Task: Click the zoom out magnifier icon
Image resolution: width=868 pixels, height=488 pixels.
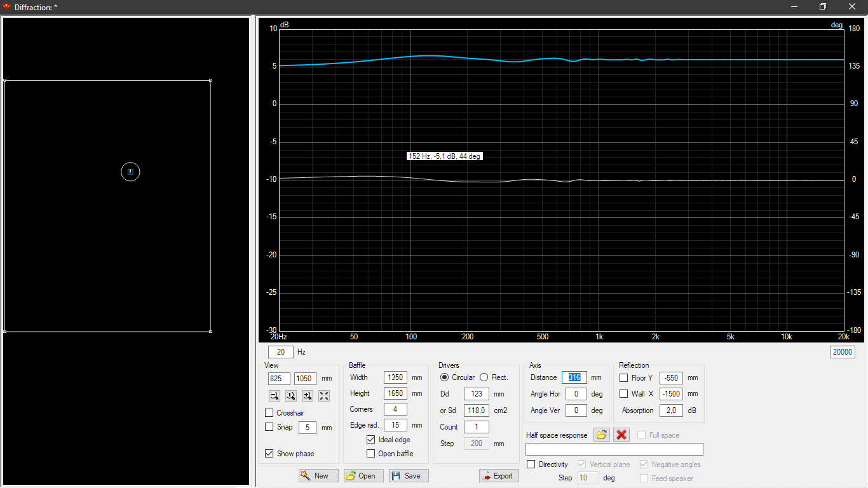Action: coord(275,396)
